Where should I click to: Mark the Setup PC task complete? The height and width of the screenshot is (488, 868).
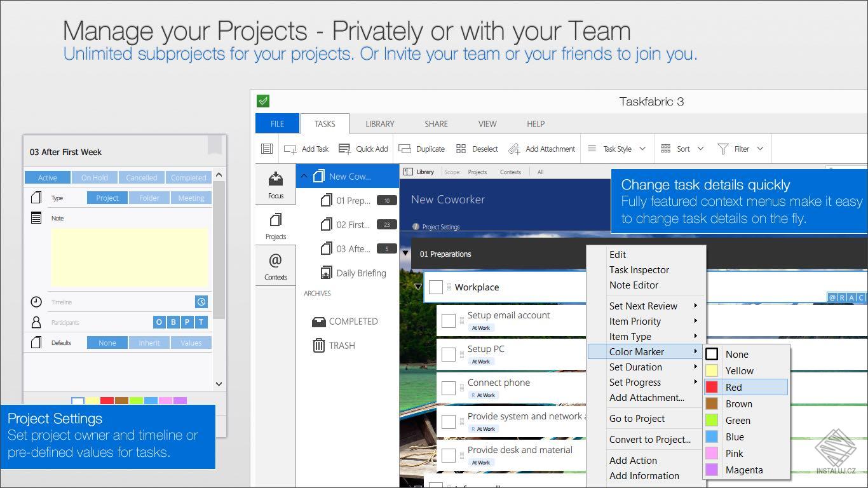(x=449, y=354)
